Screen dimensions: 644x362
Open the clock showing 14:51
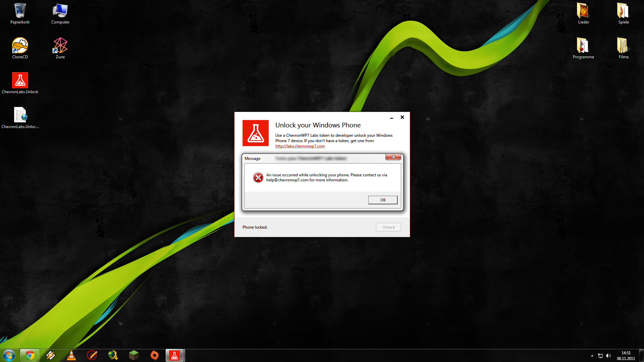626,356
